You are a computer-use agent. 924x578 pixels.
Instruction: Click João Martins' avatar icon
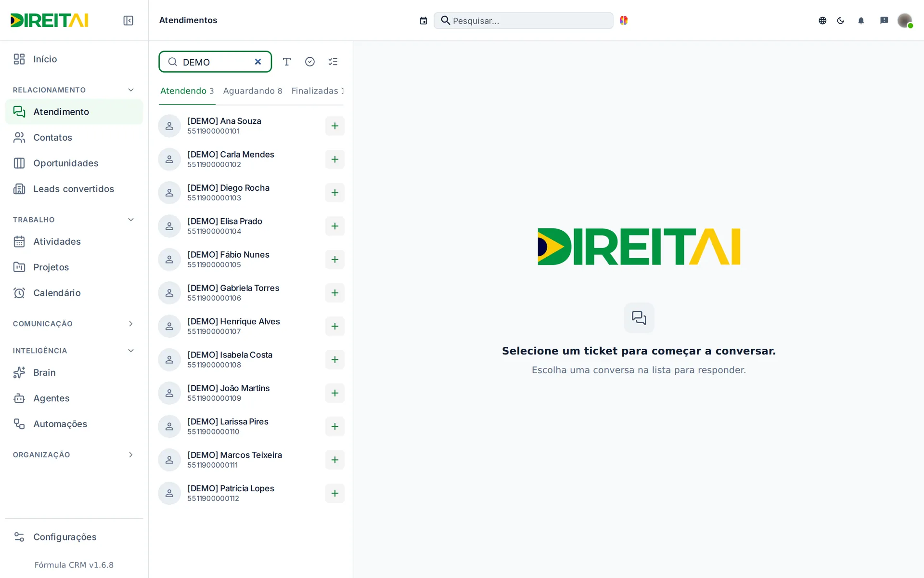pyautogui.click(x=169, y=393)
